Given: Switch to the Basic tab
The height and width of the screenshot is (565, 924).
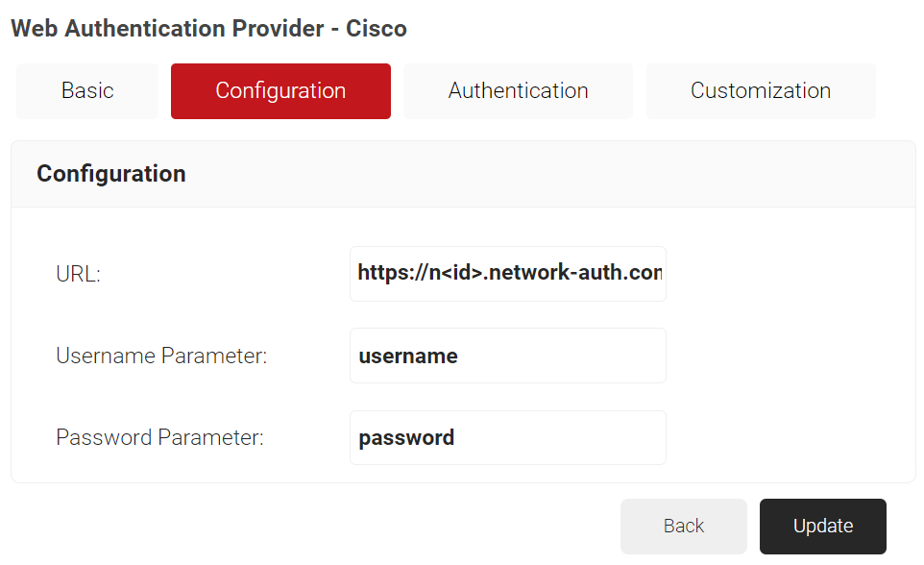Looking at the screenshot, I should [x=87, y=91].
